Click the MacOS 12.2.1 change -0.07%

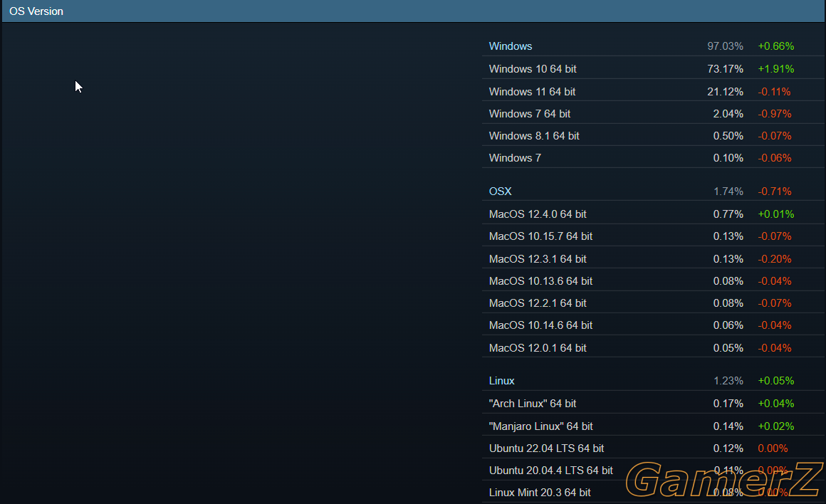[775, 303]
